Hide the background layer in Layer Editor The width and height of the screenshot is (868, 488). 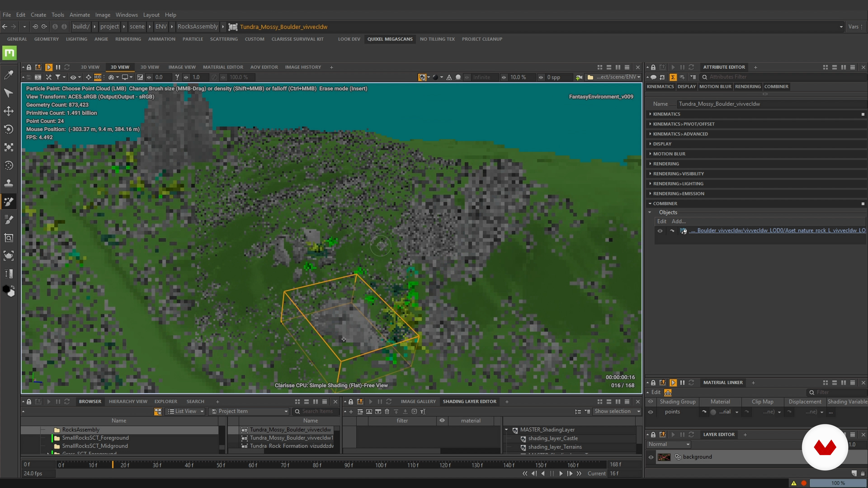tap(651, 457)
